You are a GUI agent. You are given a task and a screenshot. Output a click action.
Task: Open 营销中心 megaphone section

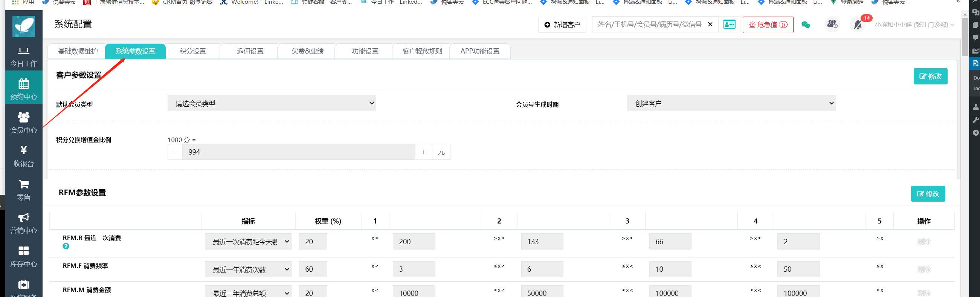[x=24, y=224]
